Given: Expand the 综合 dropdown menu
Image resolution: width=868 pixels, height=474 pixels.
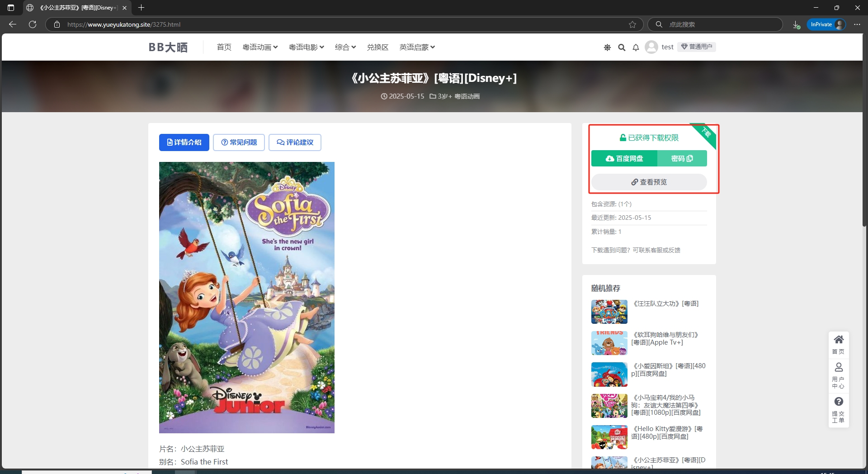Looking at the screenshot, I should coord(345,47).
